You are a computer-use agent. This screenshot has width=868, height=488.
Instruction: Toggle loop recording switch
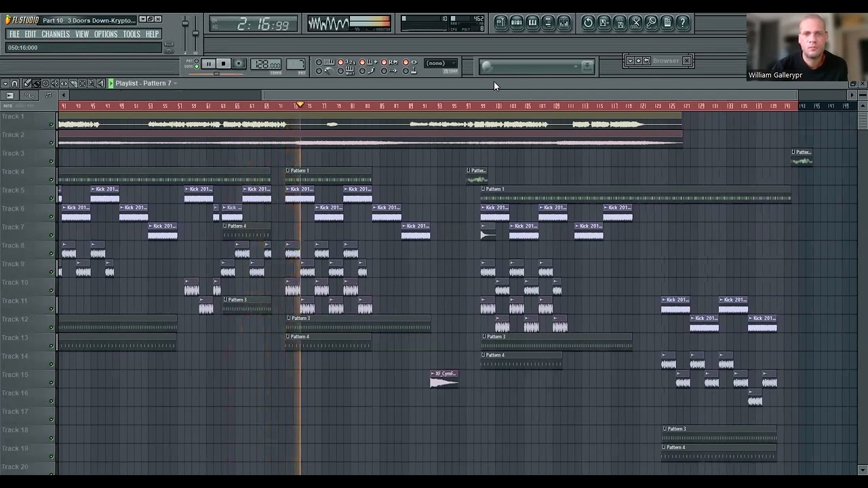(x=384, y=62)
